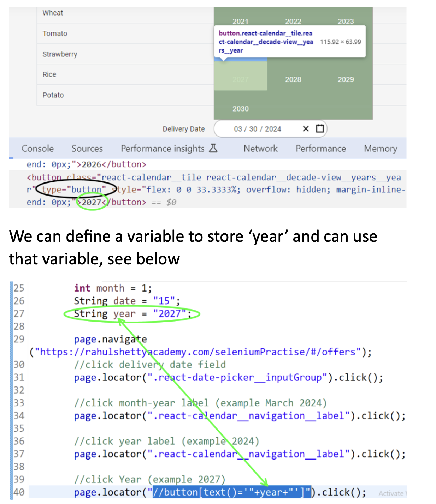Click the Rice item in the table
Screen dimensions: 436x504
49,74
